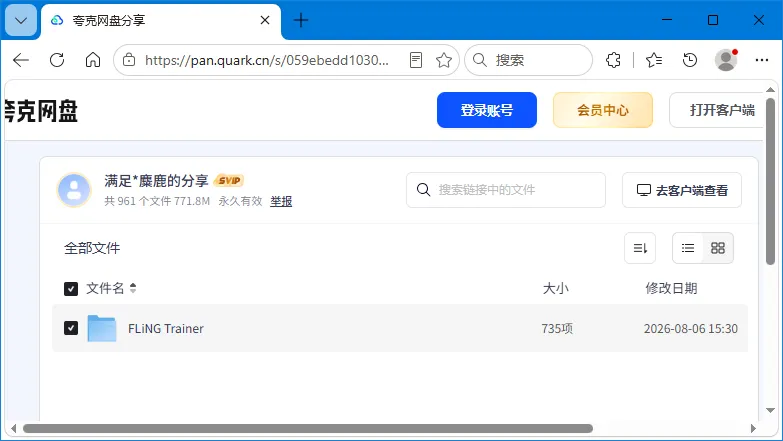The width and height of the screenshot is (783, 441).
Task: Sort by 文件名 column arrows
Action: (x=133, y=288)
